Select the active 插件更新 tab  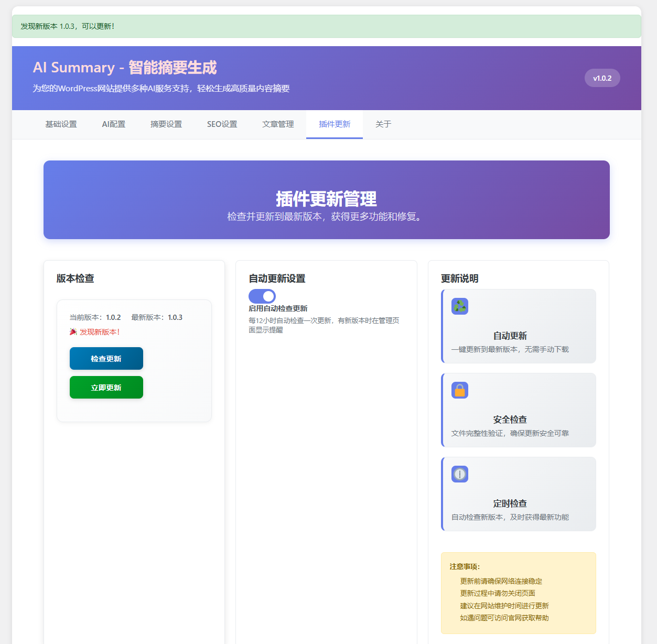point(334,124)
